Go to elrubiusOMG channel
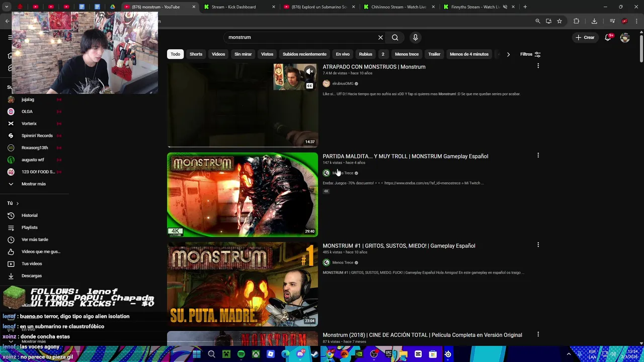This screenshot has height=362, width=644. pyautogui.click(x=343, y=83)
